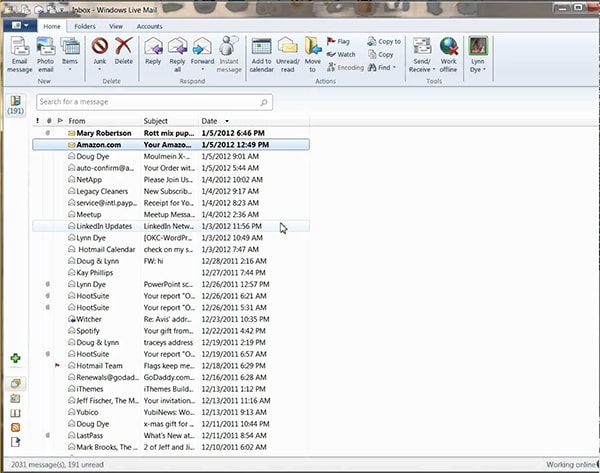Open the unread mail (191) shortcut
The height and width of the screenshot is (473, 600).
16,106
